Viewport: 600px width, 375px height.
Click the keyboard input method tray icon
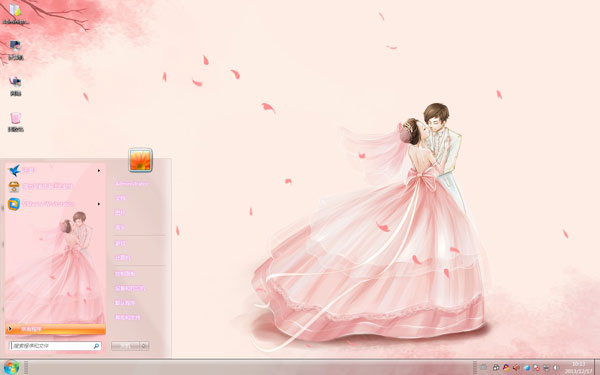click(484, 367)
